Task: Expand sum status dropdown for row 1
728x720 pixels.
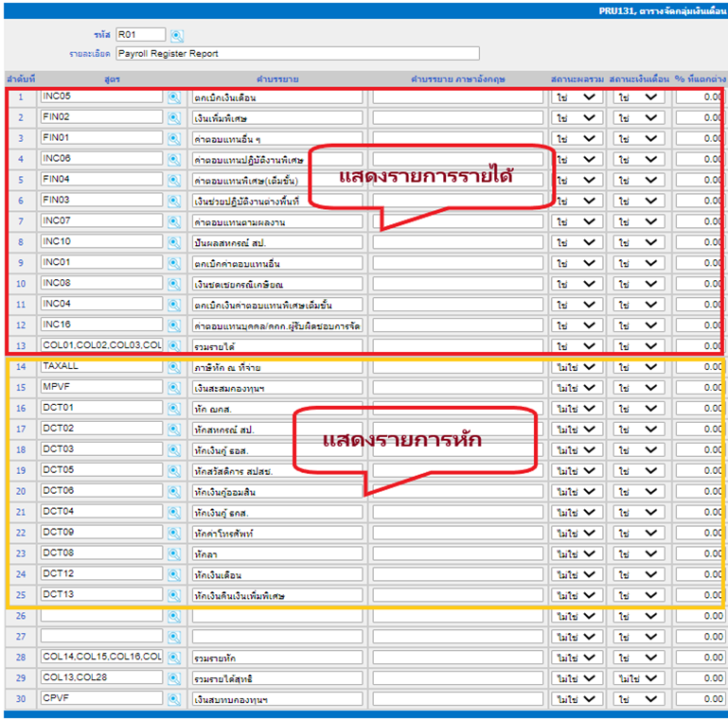Action: point(577,97)
